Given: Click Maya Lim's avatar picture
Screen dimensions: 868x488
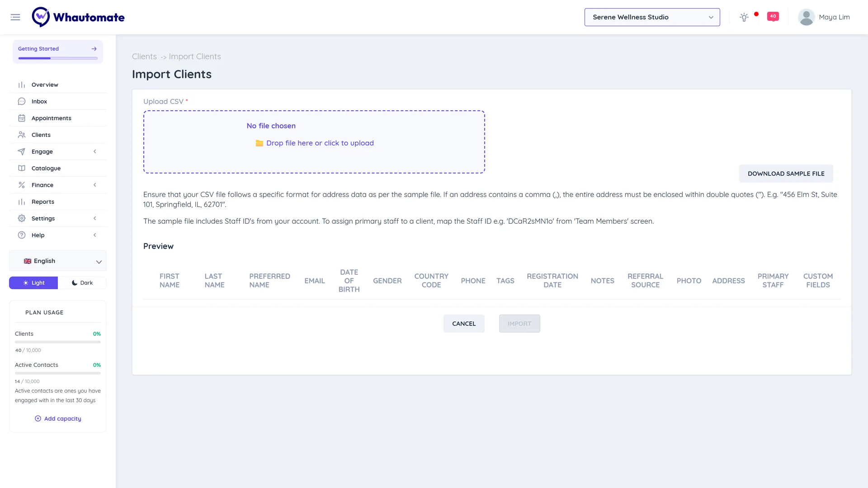Looking at the screenshot, I should [x=806, y=17].
